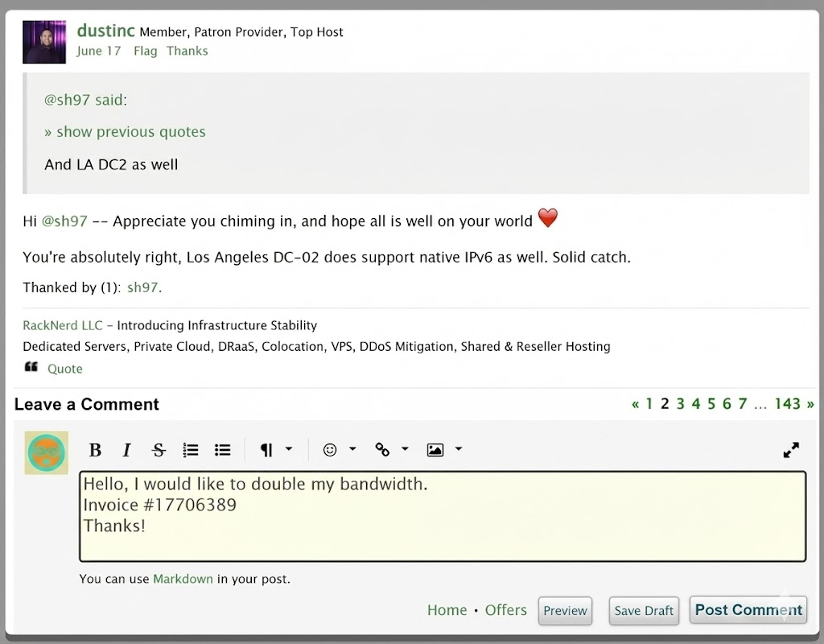Insert an unordered bullet list
This screenshot has width=824, height=644.
[223, 450]
